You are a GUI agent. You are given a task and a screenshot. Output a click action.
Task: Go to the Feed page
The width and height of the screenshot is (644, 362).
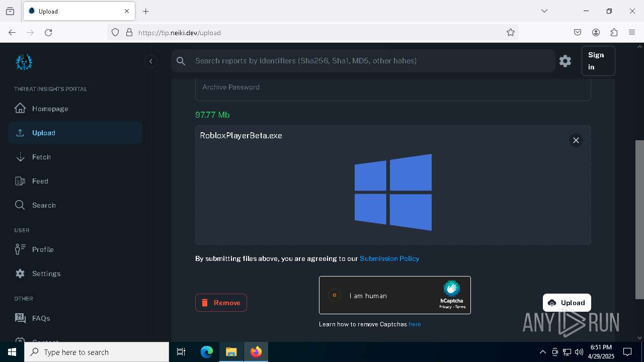coord(75,181)
